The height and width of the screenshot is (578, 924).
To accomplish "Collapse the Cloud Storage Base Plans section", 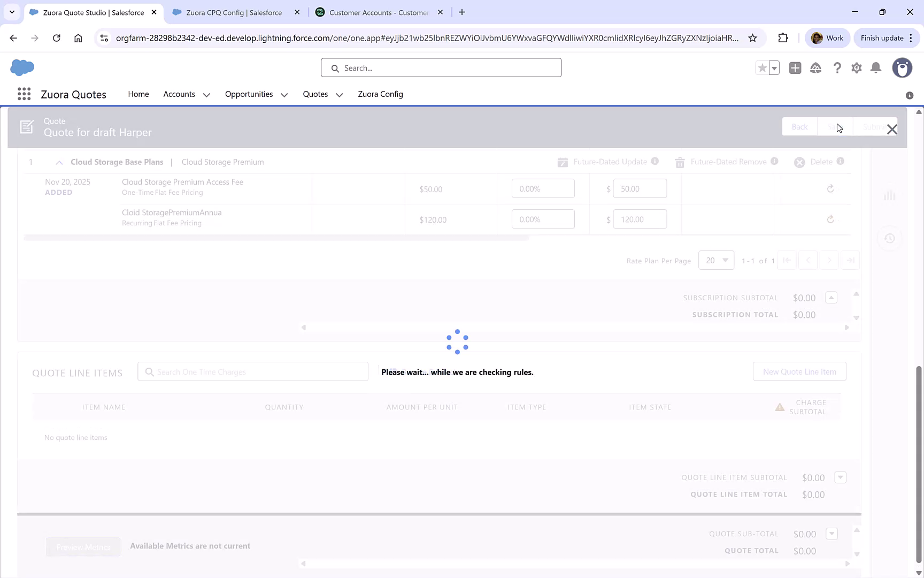I will [x=58, y=162].
